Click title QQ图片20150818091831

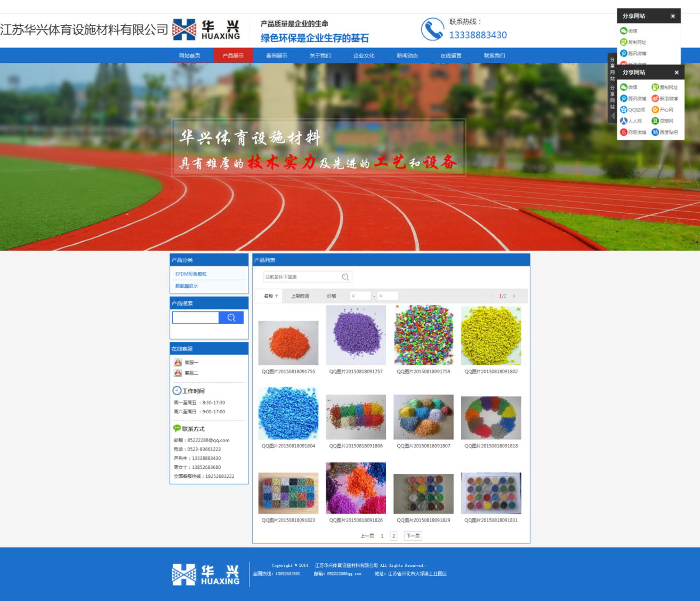coord(491,520)
